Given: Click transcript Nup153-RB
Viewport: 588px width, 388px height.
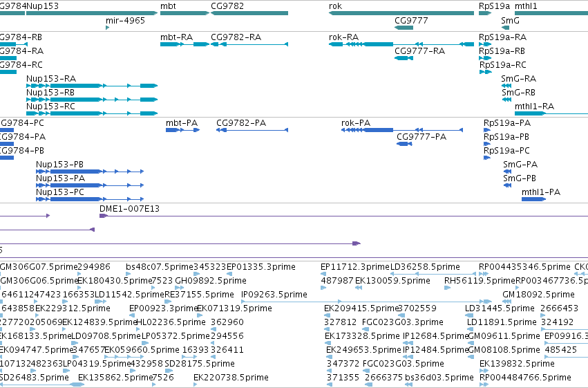Looking at the screenshot, I should coord(50,92).
